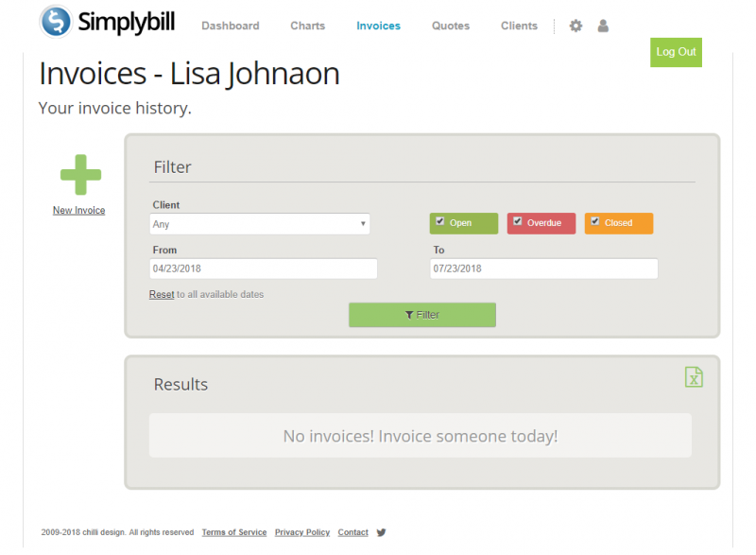Click the Log Out button
The height and width of the screenshot is (555, 756).
(x=676, y=52)
